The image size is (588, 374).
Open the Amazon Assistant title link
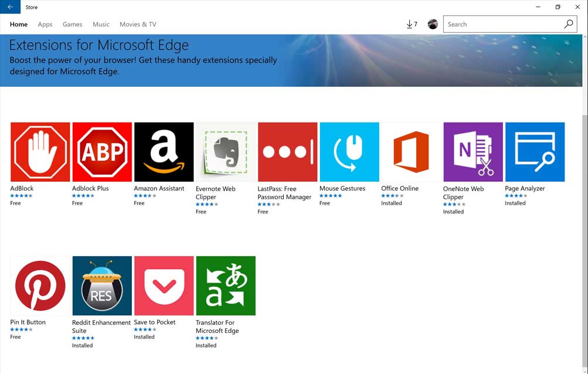(159, 188)
